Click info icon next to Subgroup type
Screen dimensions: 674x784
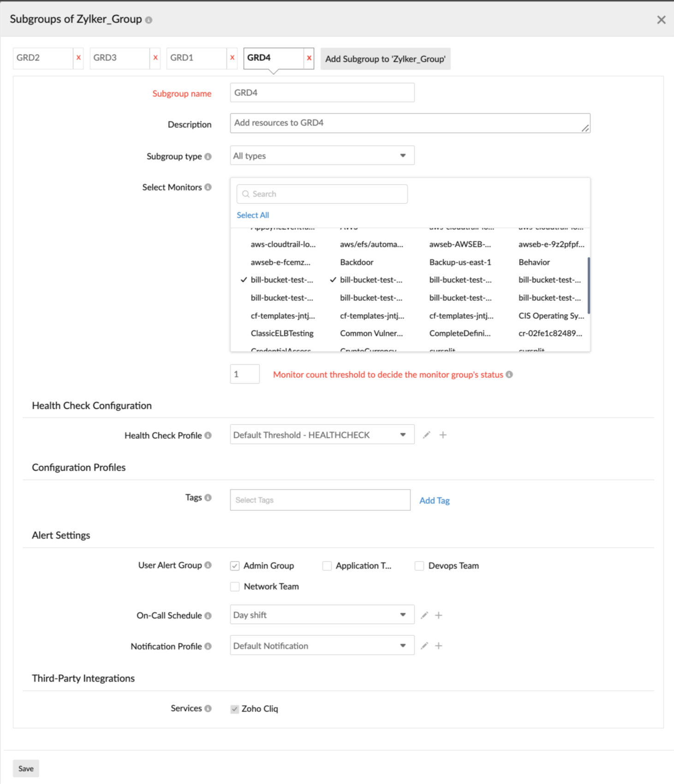coord(208,156)
